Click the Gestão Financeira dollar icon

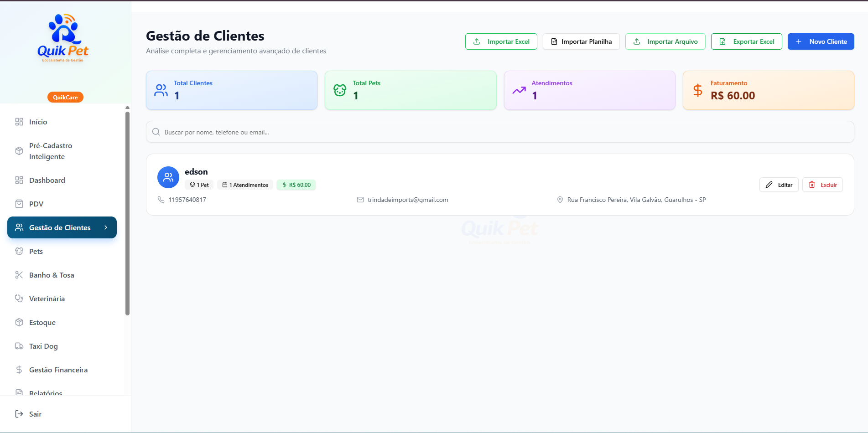(19, 370)
